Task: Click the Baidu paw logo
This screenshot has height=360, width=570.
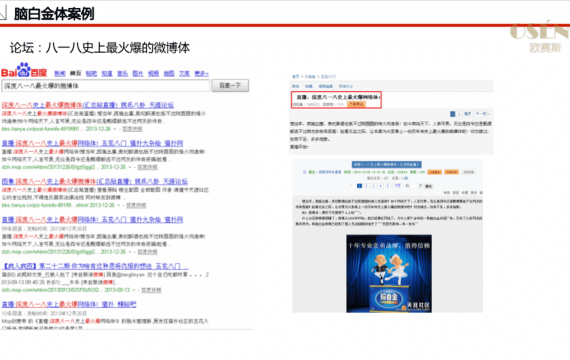Action: [24, 71]
